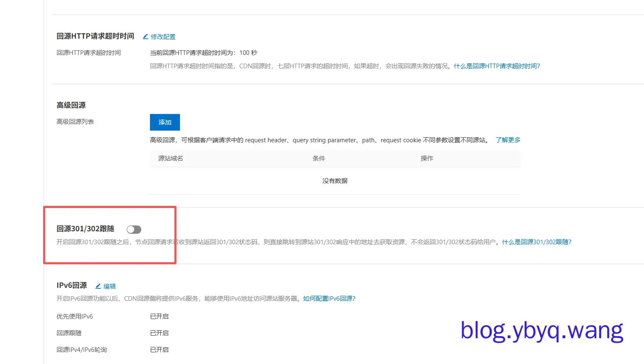
Task: Click the 回源HTTP请求超时时间 section heading
Action: tap(95, 36)
